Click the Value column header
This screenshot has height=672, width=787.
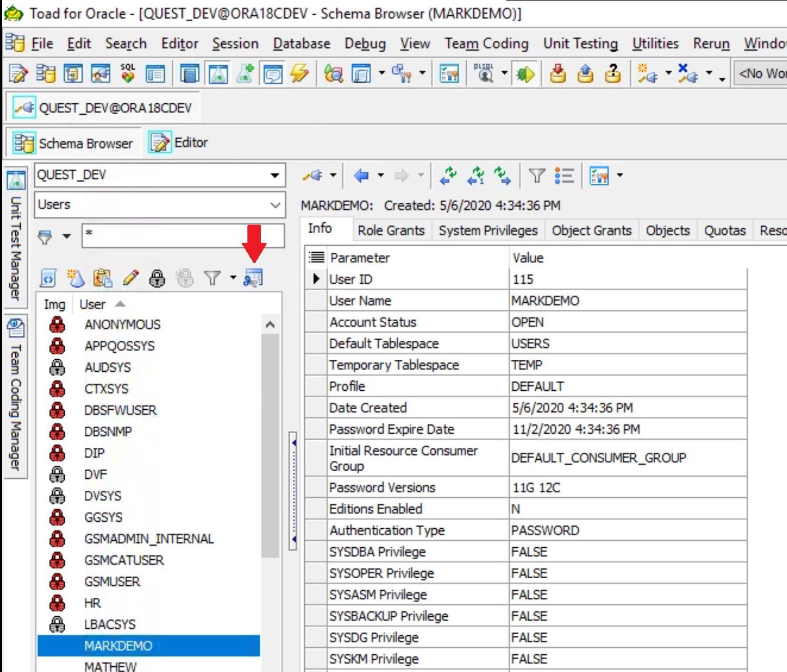[628, 258]
